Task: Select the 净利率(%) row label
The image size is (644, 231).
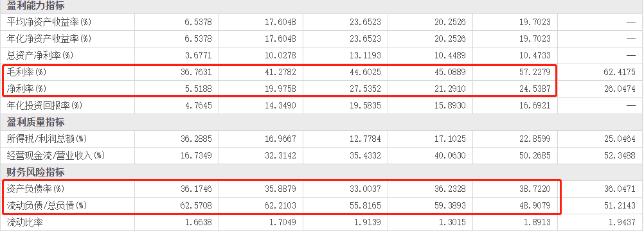Action: 27,88
